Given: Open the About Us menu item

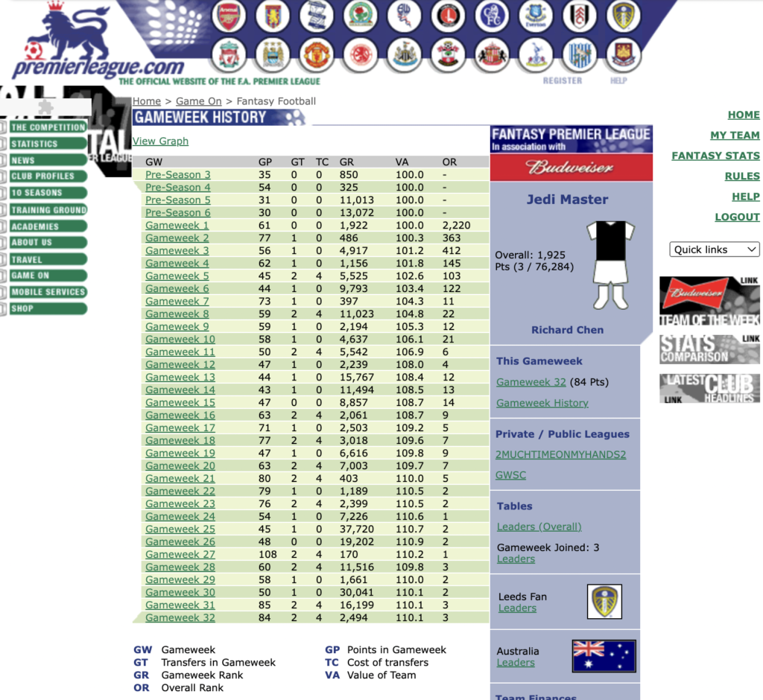Looking at the screenshot, I should pos(48,242).
